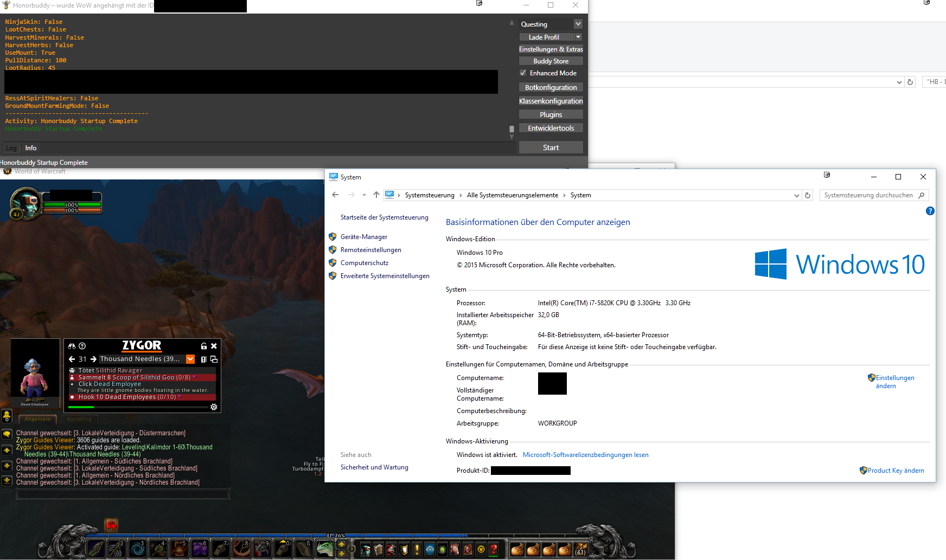Click the red vehicle exit arrow button
This screenshot has width=946, height=560.
click(111, 525)
